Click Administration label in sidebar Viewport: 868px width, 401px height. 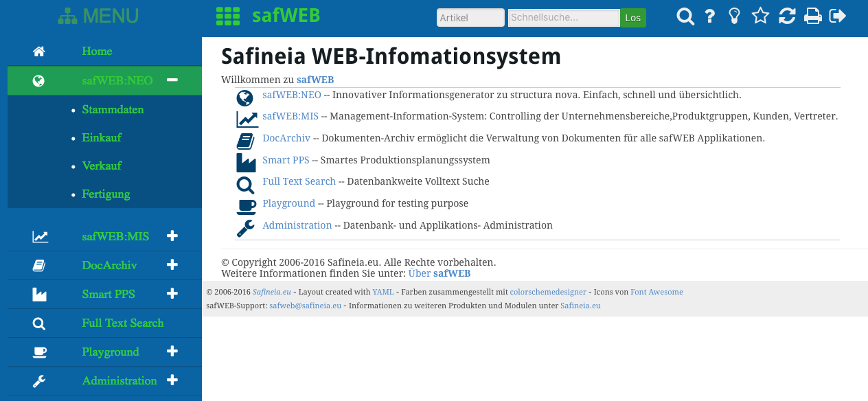tap(119, 380)
